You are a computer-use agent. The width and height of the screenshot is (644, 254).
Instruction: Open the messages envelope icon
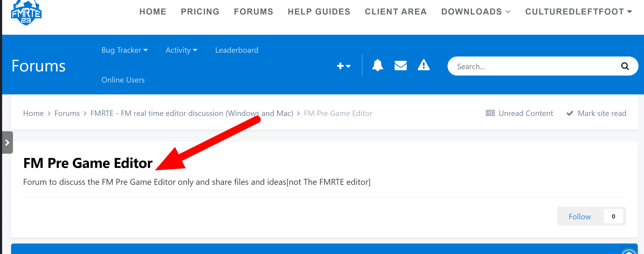point(400,65)
